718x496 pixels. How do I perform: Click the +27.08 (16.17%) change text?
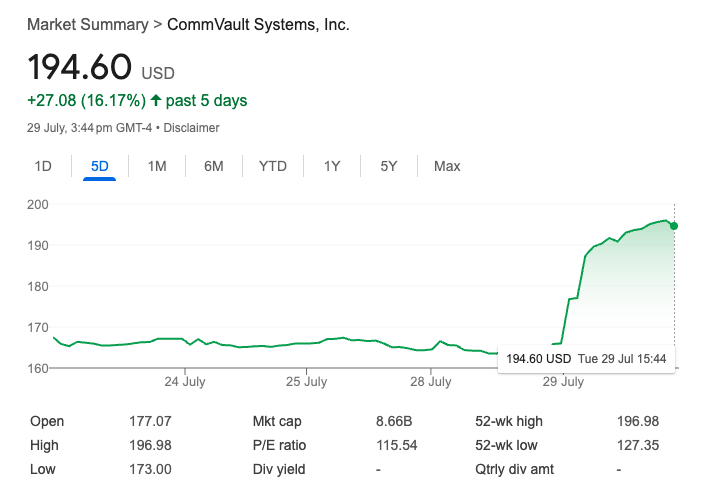tap(87, 100)
